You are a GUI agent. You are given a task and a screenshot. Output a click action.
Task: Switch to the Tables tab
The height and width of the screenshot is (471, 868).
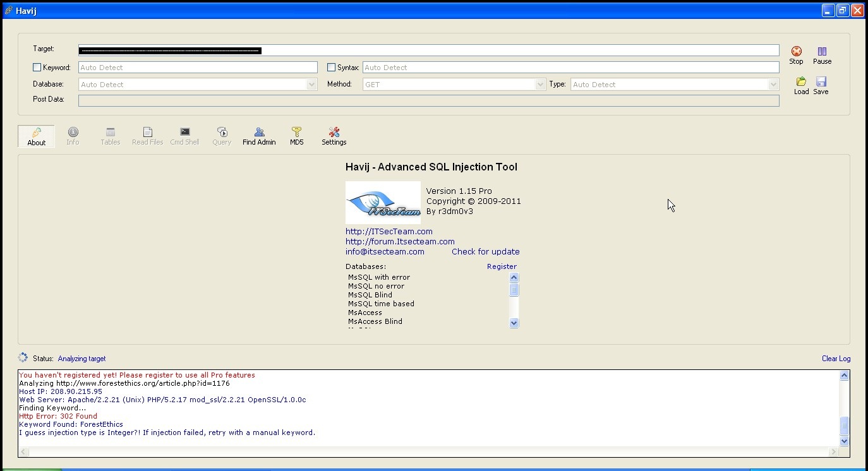click(111, 136)
